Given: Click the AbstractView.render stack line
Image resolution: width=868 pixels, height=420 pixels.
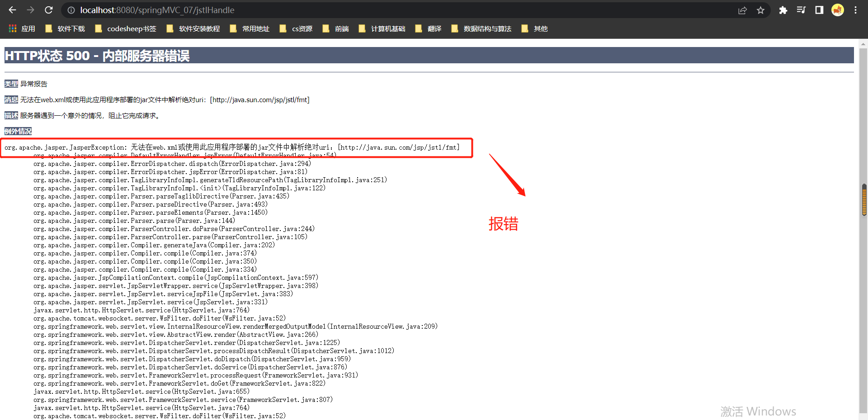Looking at the screenshot, I should pos(176,335).
